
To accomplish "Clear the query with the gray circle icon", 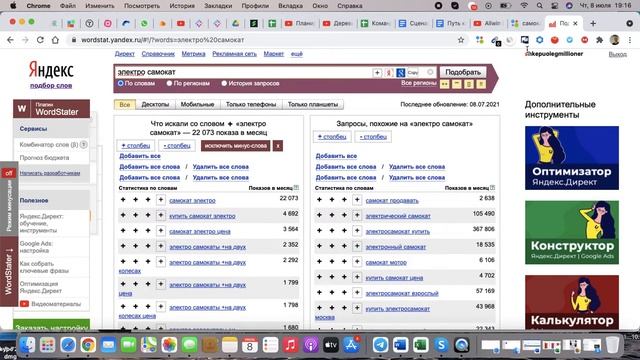I will click(430, 72).
